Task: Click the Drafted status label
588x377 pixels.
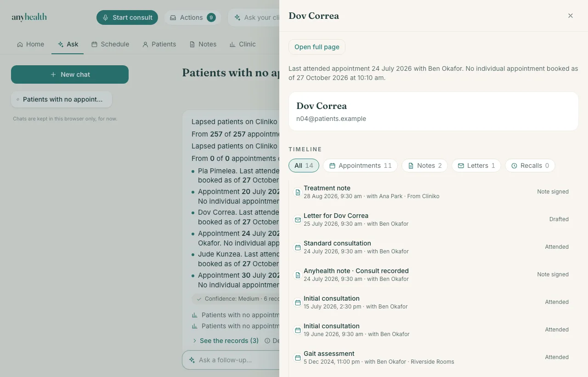Action: [x=559, y=219]
